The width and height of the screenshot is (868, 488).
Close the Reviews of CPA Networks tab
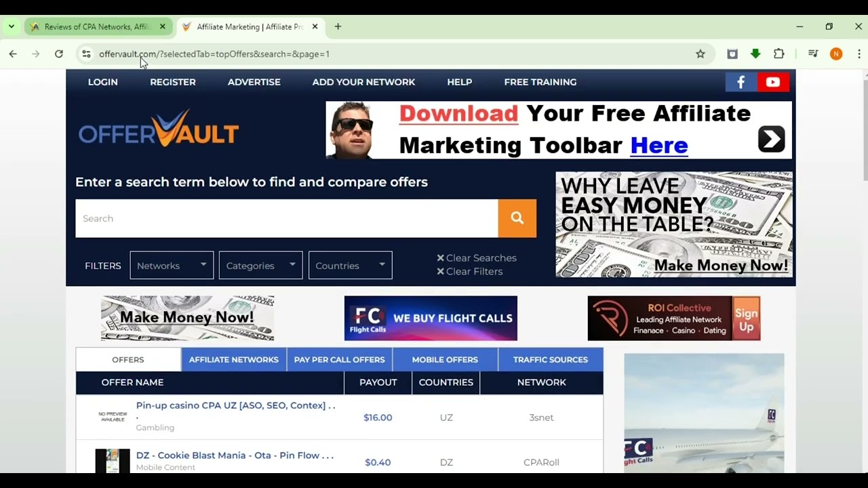tap(162, 27)
